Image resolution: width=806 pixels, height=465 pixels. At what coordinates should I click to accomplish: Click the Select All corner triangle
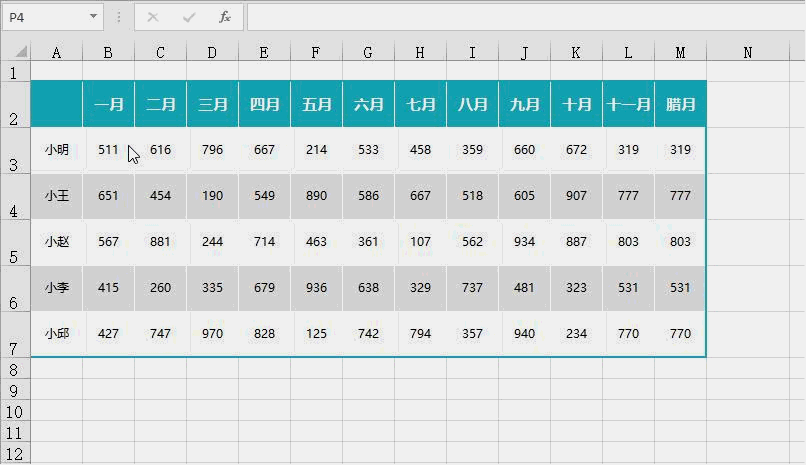point(21,51)
